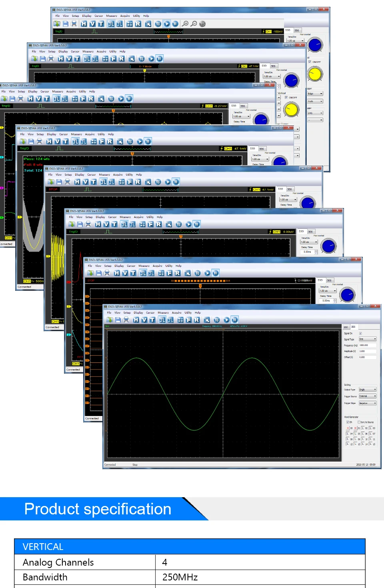
Task: Click the Open file icon in front window toolbar
Action: [110, 320]
